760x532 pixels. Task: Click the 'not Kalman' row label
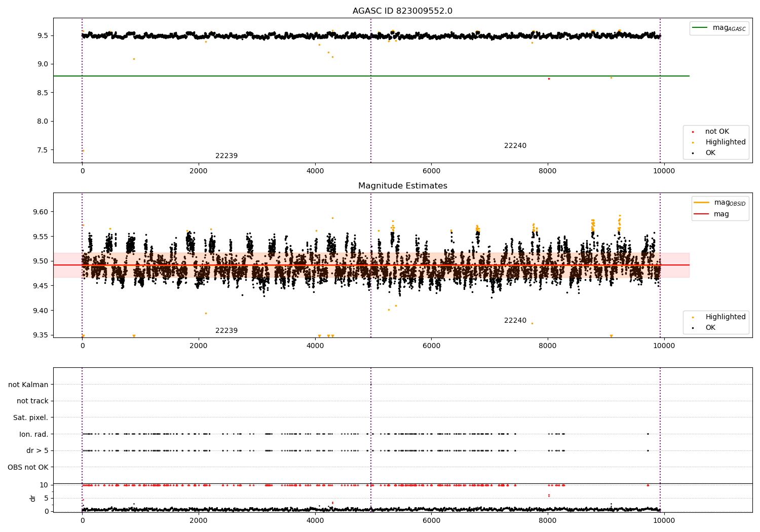[x=28, y=385]
